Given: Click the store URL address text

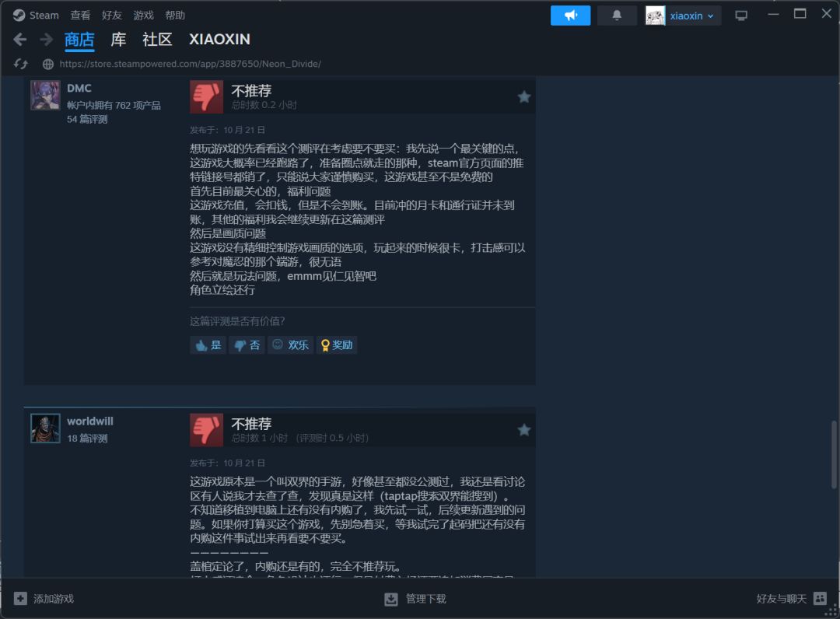Looking at the screenshot, I should click(x=191, y=65).
